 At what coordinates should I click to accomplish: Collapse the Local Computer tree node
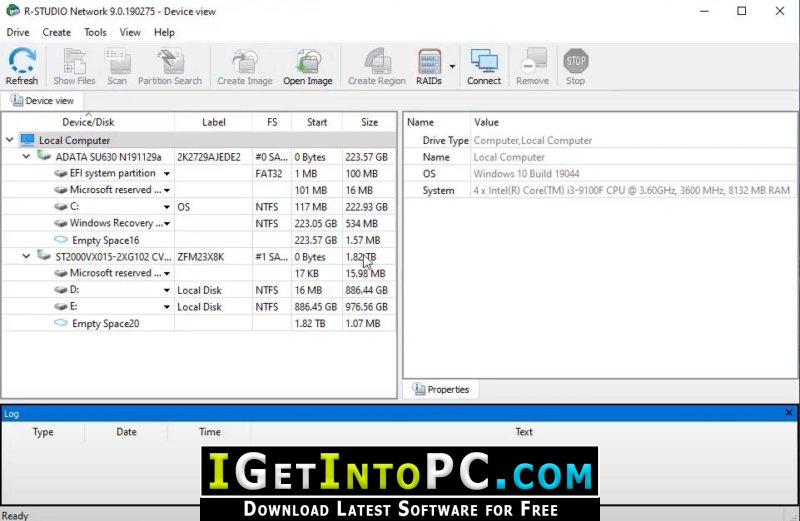pyautogui.click(x=10, y=140)
